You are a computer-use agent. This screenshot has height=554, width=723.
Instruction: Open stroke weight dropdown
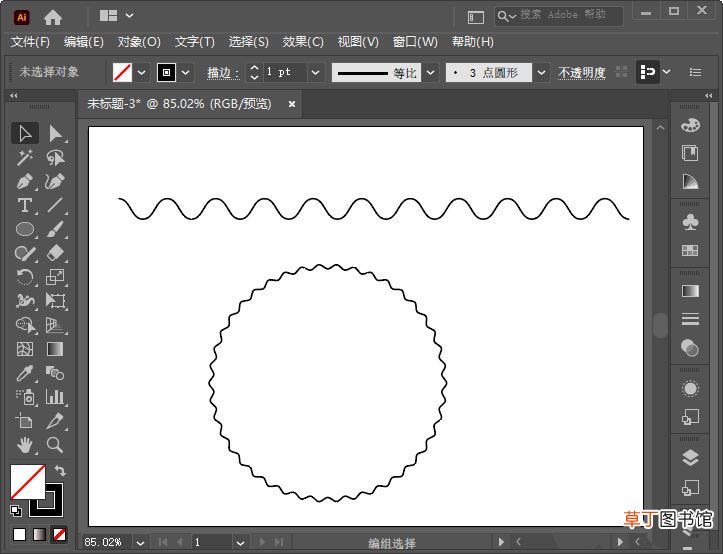click(x=315, y=72)
